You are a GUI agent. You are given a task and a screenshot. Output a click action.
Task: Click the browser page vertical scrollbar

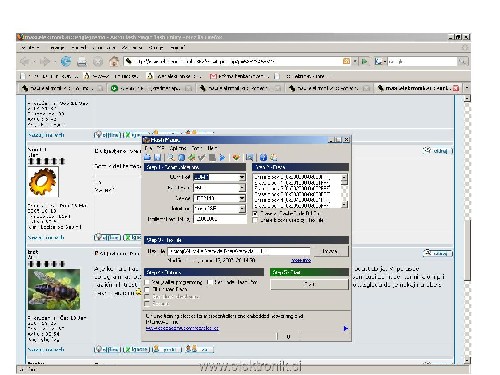(467, 230)
